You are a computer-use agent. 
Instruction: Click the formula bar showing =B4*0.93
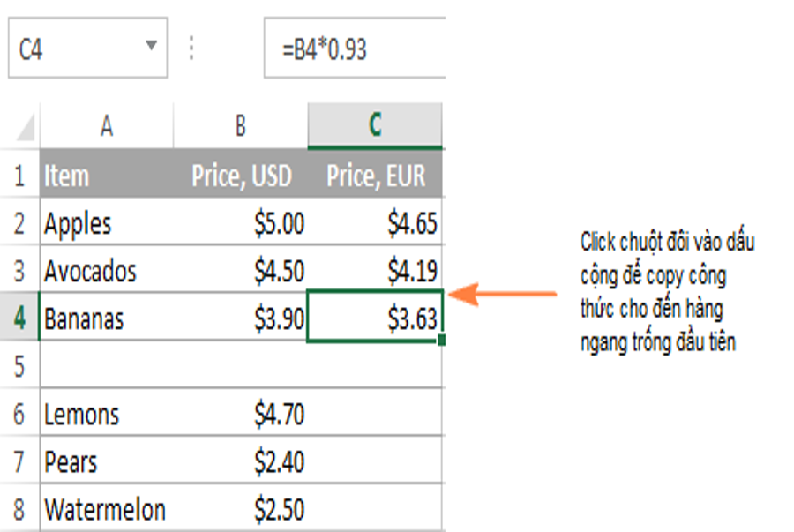click(353, 50)
